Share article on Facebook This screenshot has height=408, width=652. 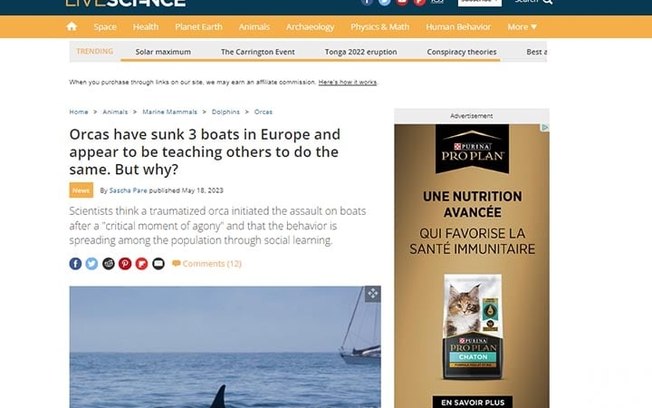[75, 264]
